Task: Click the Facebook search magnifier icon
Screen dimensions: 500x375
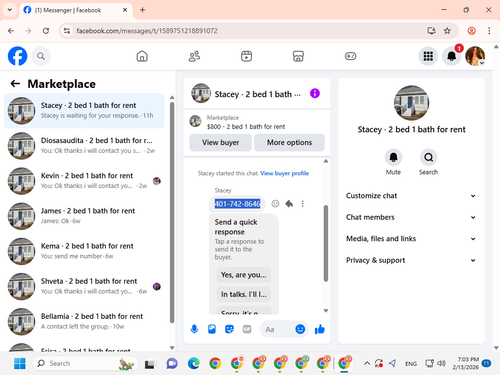Action: click(x=41, y=56)
